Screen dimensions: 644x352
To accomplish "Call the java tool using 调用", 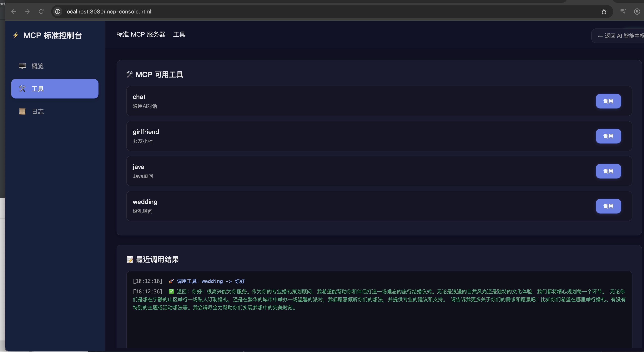I will point(608,171).
